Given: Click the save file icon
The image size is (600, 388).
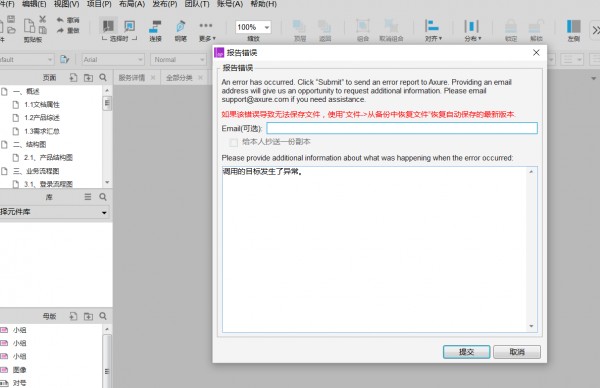Looking at the screenshot, I should 11,19.
